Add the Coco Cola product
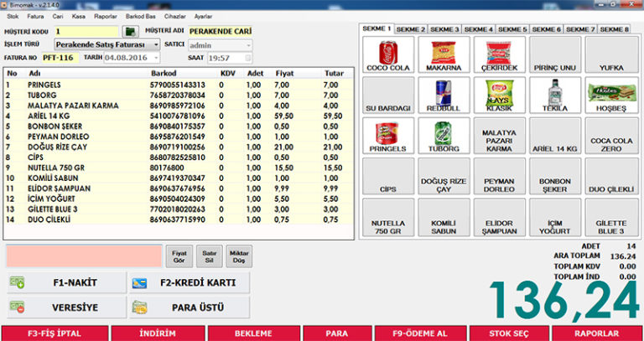The height and width of the screenshot is (341, 644). [x=388, y=54]
